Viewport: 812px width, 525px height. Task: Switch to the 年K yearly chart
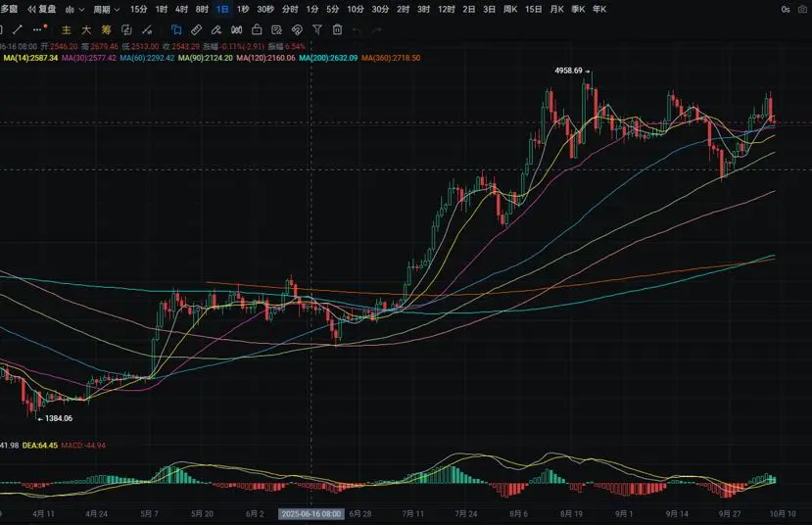(599, 10)
